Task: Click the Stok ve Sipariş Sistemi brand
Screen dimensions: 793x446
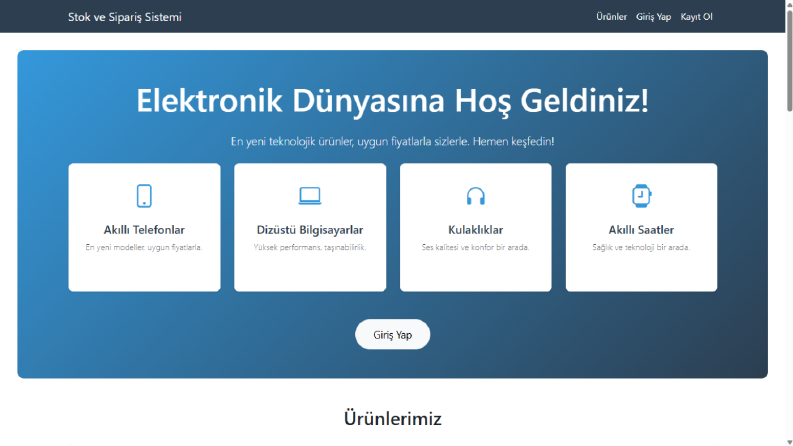Action: [x=125, y=17]
